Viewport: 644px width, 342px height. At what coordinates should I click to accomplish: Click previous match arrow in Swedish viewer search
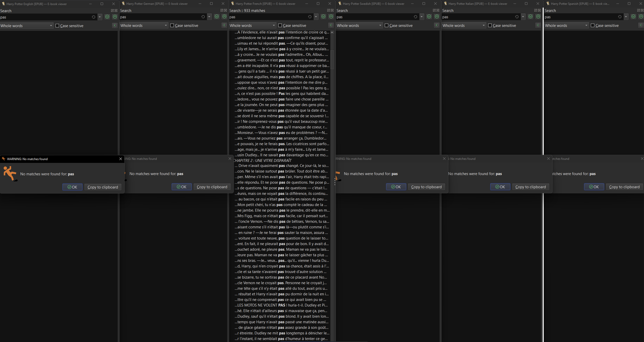[437, 17]
